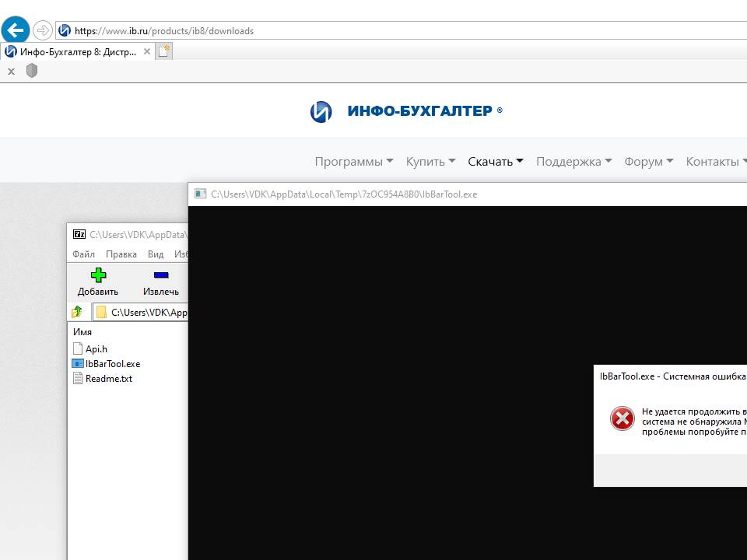Viewport: 747px width, 560px height.
Task: Open the Файл menu in 7-Zip
Action: (83, 254)
